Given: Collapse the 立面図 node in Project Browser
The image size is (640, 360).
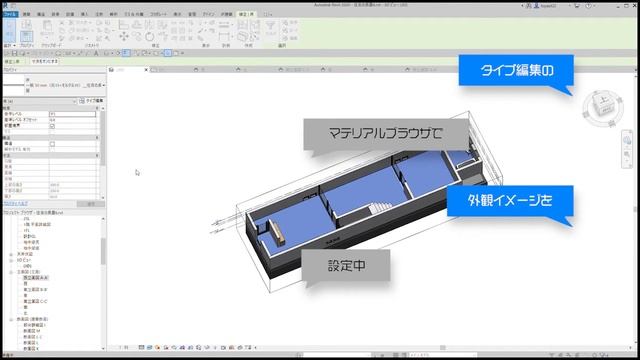Looking at the screenshot, I should tap(11, 272).
